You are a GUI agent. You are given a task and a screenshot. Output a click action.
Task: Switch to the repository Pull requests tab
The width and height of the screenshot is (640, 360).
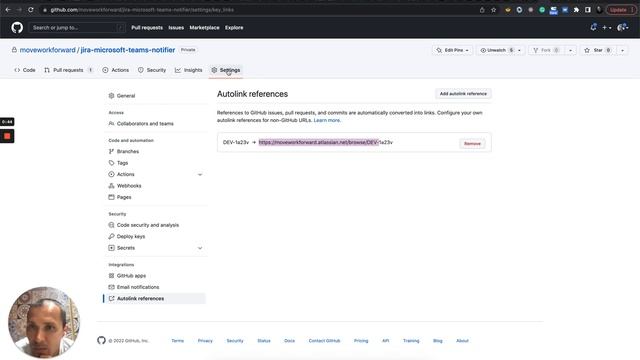[69, 70]
